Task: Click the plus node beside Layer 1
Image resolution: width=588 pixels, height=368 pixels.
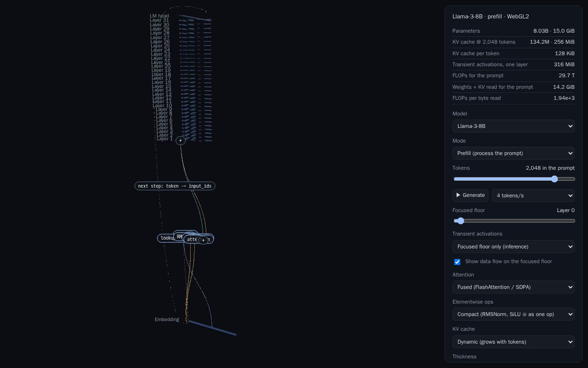Action: pyautogui.click(x=181, y=140)
